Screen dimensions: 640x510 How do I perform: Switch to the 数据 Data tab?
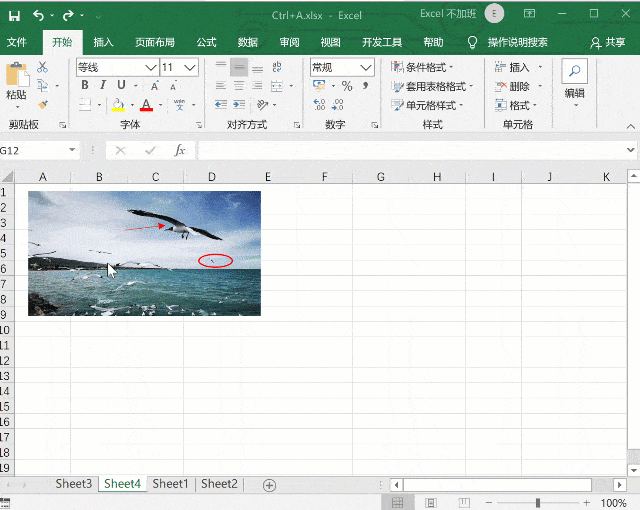(247, 42)
